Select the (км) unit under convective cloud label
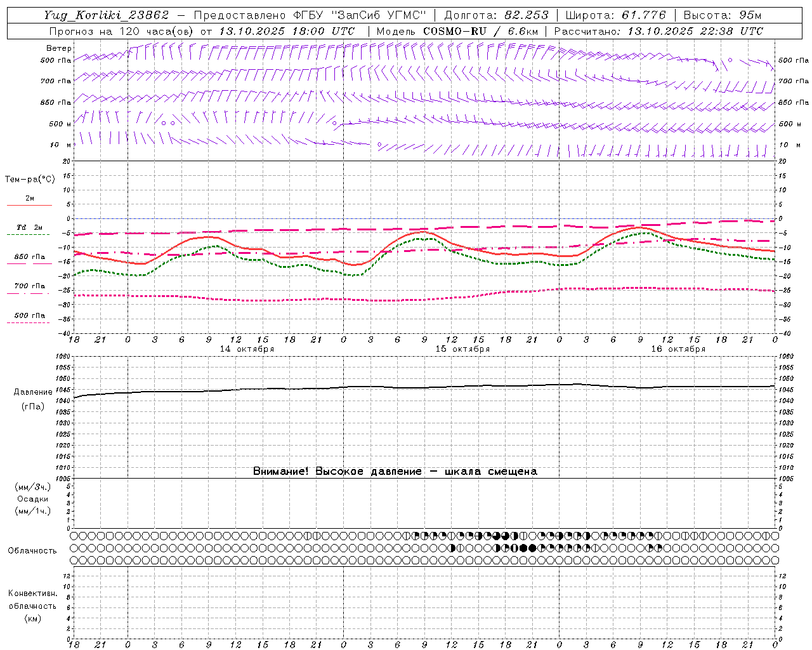Screen dimensions: 812x650 (32, 619)
